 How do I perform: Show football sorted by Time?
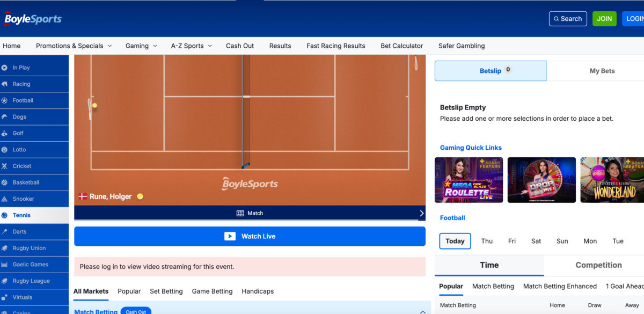pyautogui.click(x=489, y=265)
